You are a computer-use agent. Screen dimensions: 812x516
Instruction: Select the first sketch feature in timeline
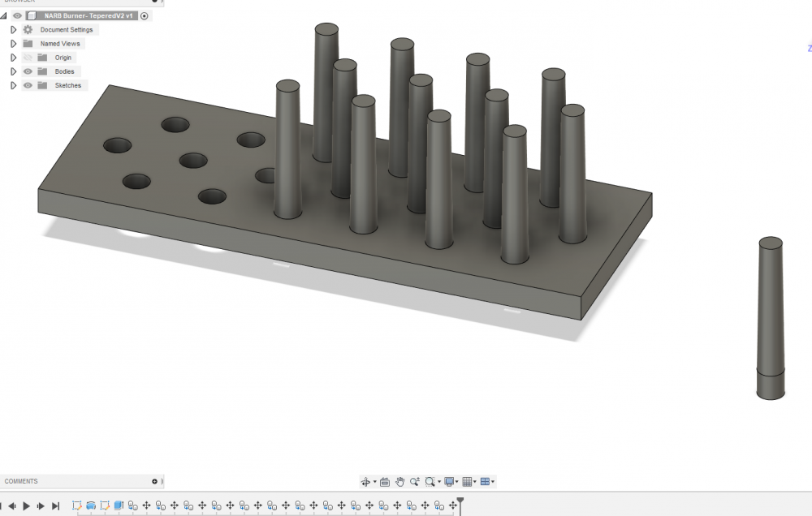76,505
